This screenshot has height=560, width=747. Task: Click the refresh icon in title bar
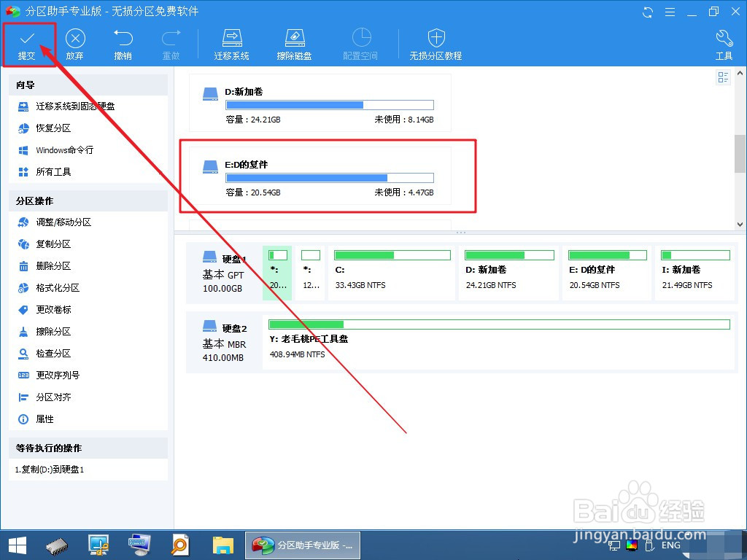(648, 12)
